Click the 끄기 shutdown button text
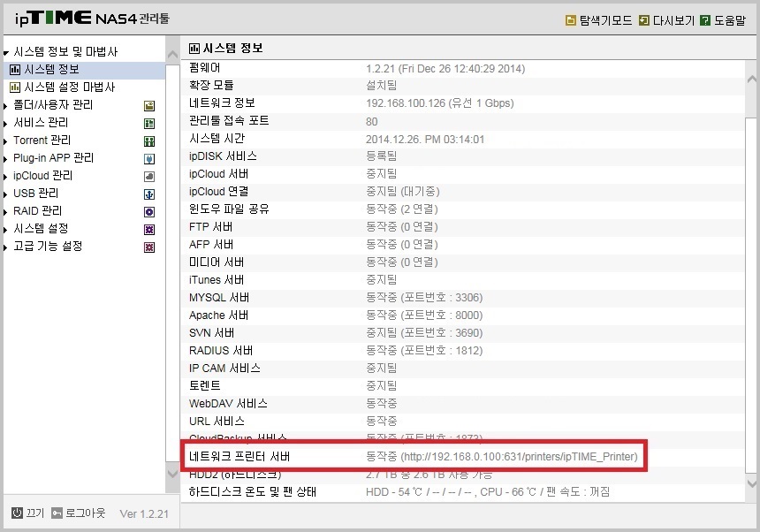 (34, 513)
